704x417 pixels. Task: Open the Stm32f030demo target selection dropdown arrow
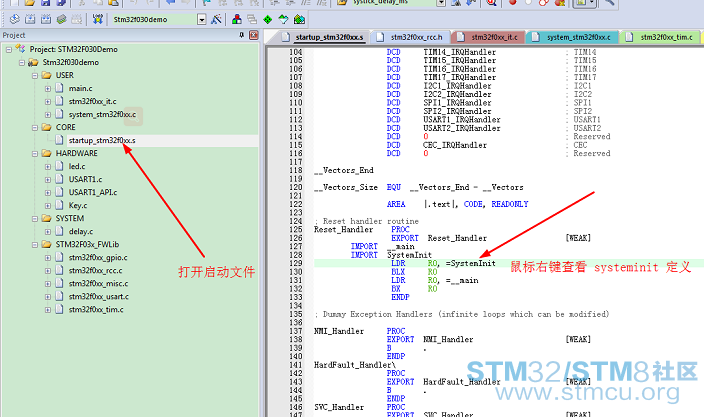[x=202, y=19]
